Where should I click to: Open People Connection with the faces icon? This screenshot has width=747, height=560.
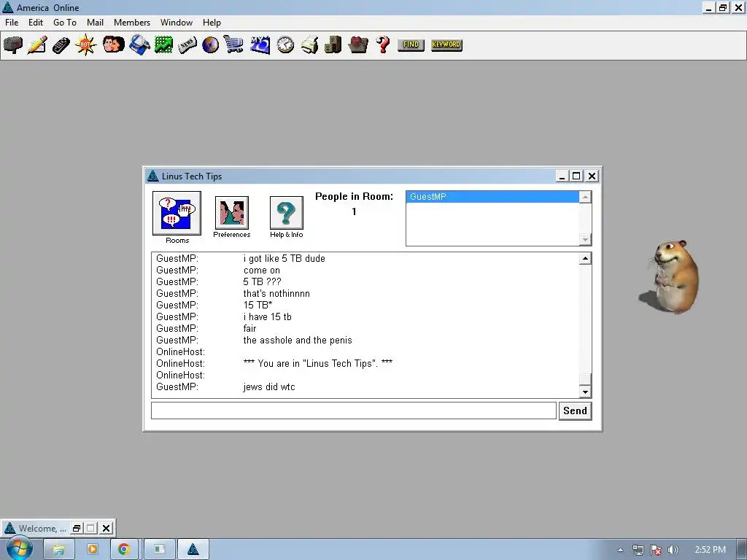(x=113, y=45)
